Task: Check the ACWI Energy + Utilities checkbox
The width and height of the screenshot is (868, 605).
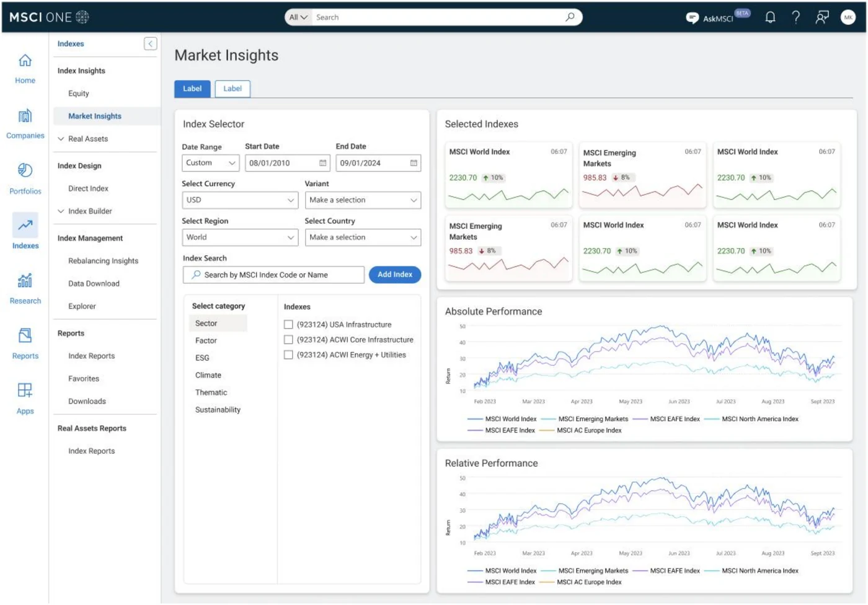Action: (x=288, y=355)
